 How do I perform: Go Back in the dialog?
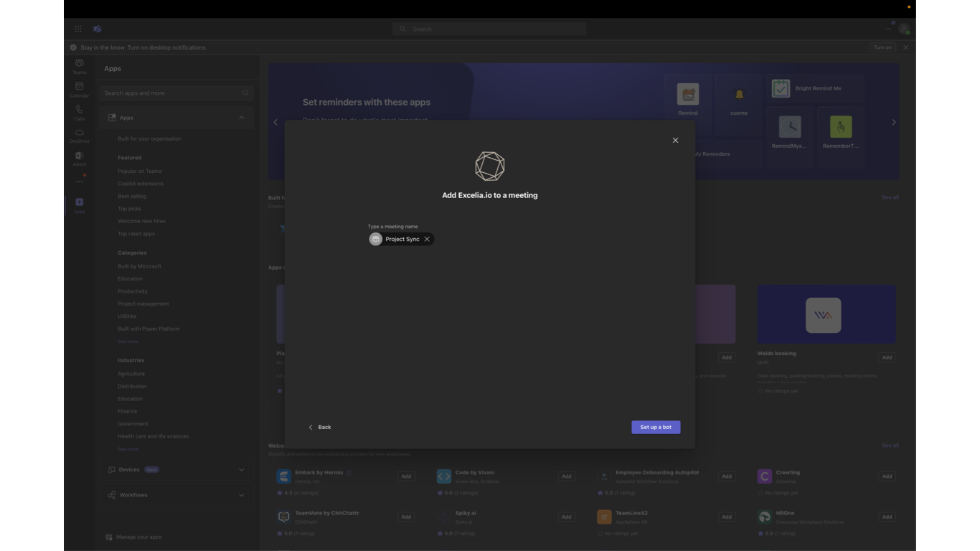tap(320, 427)
